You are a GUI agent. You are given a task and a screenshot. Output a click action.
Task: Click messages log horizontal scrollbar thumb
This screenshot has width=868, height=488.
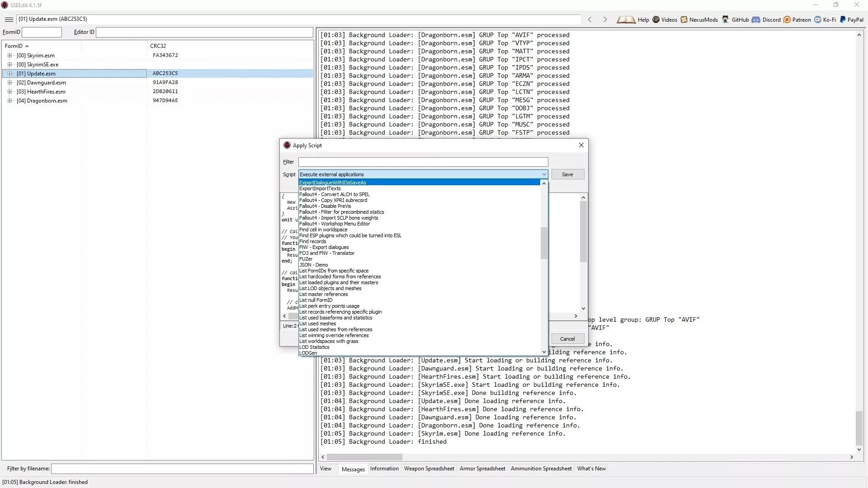(364, 457)
